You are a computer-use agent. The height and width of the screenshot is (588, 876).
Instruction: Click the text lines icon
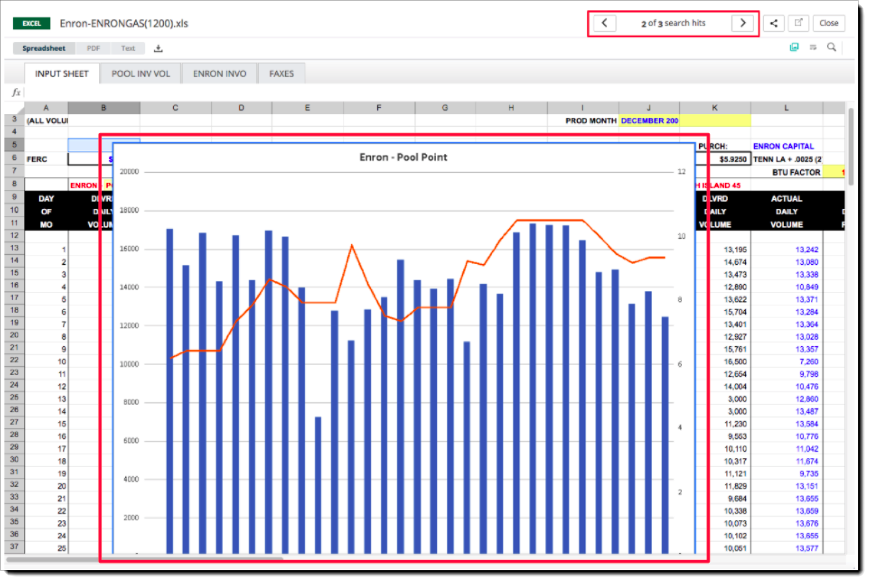[813, 47]
